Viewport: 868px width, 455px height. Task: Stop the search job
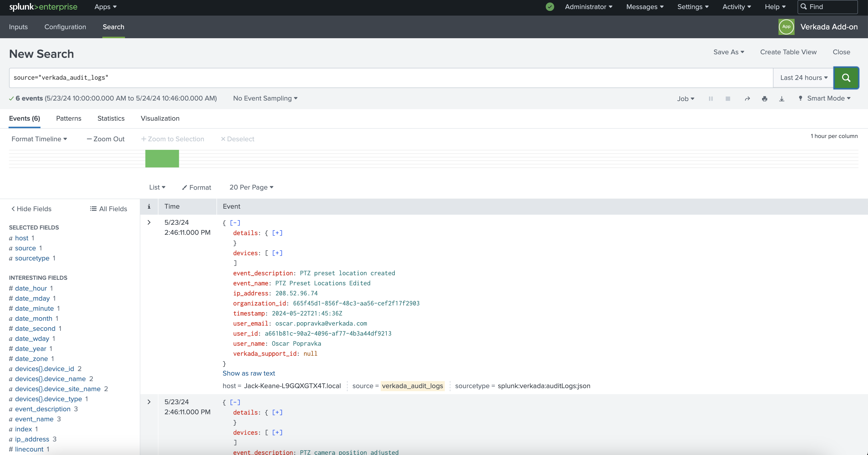pos(728,99)
